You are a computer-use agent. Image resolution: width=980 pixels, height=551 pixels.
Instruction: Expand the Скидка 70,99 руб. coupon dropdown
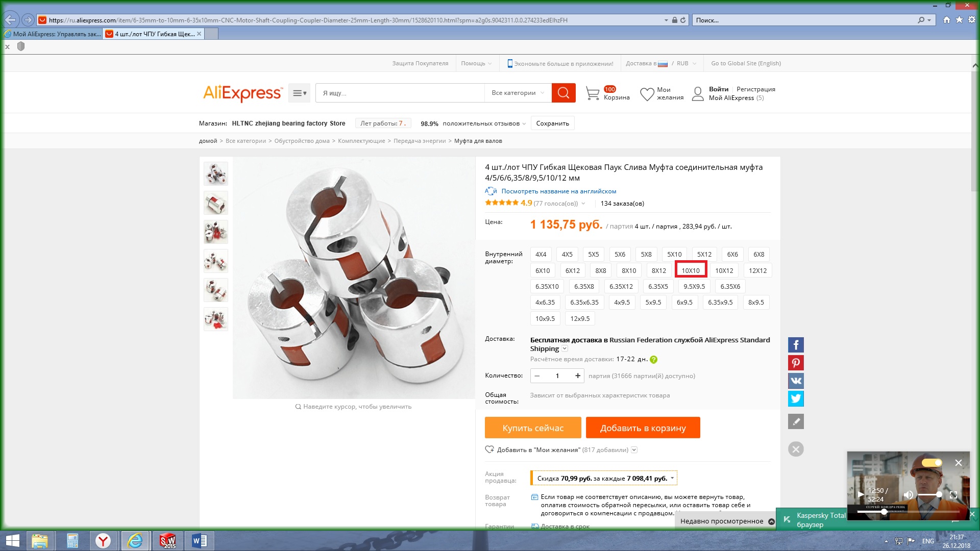[x=672, y=478]
